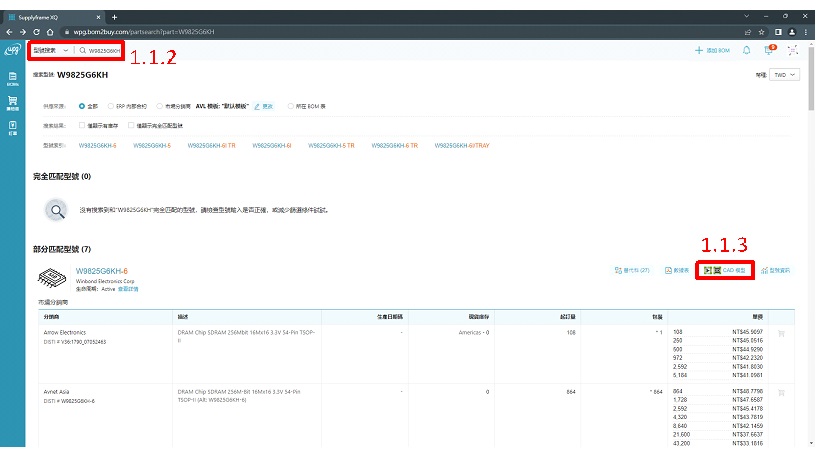Check the show exact matches only box
818x459 pixels.
[x=130, y=125]
